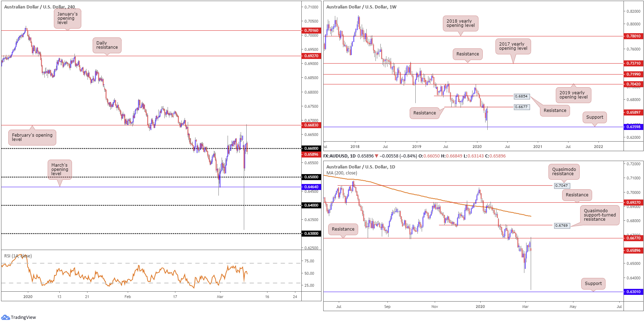
Task: Select the 0.78010 price label
Action: (x=633, y=36)
